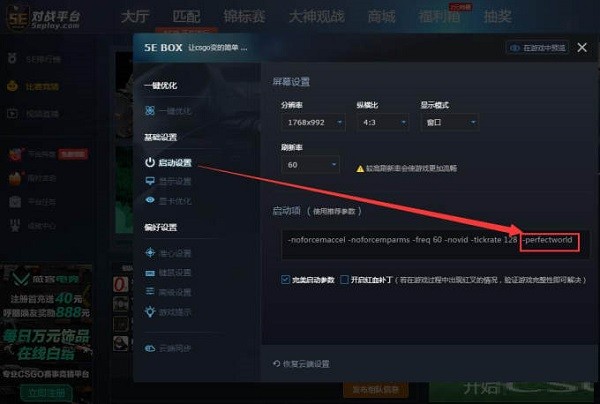The height and width of the screenshot is (404, 600).
Task: Close the 5E BOX dialog
Action: pos(582,47)
